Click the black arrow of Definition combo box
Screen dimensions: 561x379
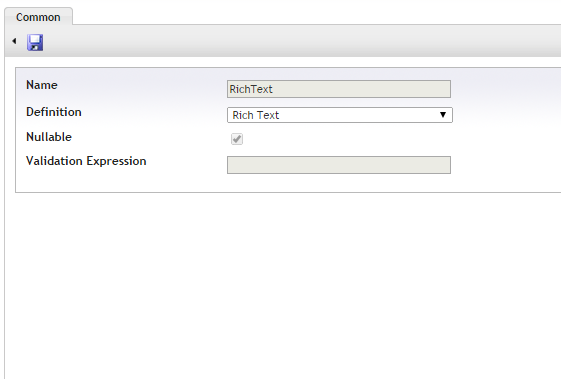(443, 115)
